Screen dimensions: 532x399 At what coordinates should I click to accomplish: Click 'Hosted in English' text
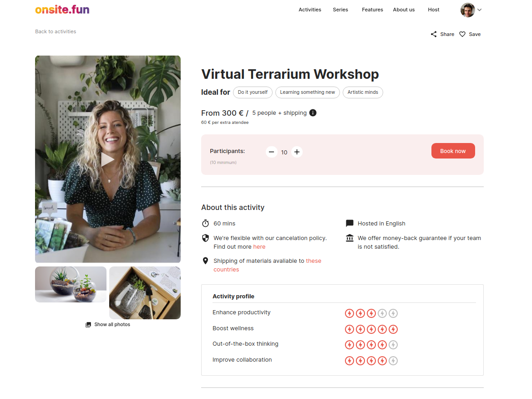[x=381, y=224]
